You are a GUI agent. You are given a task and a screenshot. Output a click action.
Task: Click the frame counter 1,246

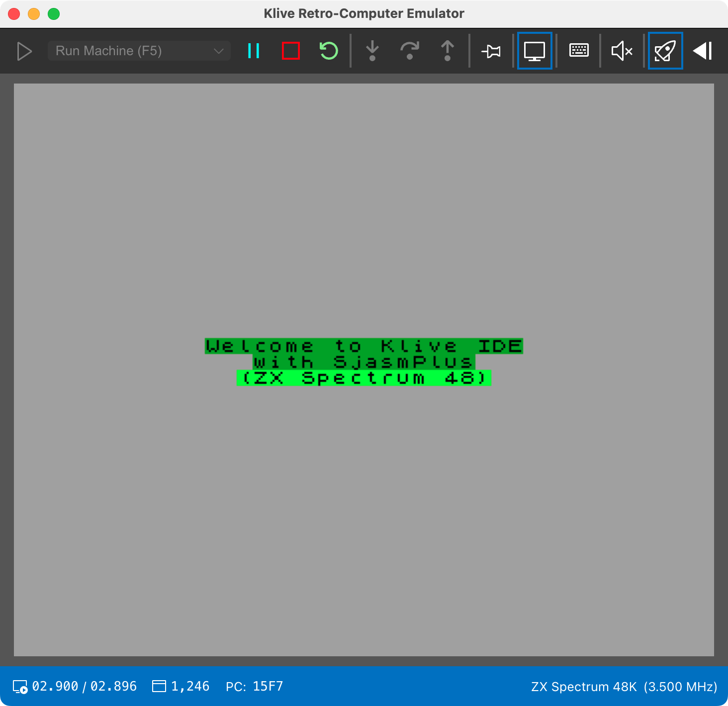[181, 687]
